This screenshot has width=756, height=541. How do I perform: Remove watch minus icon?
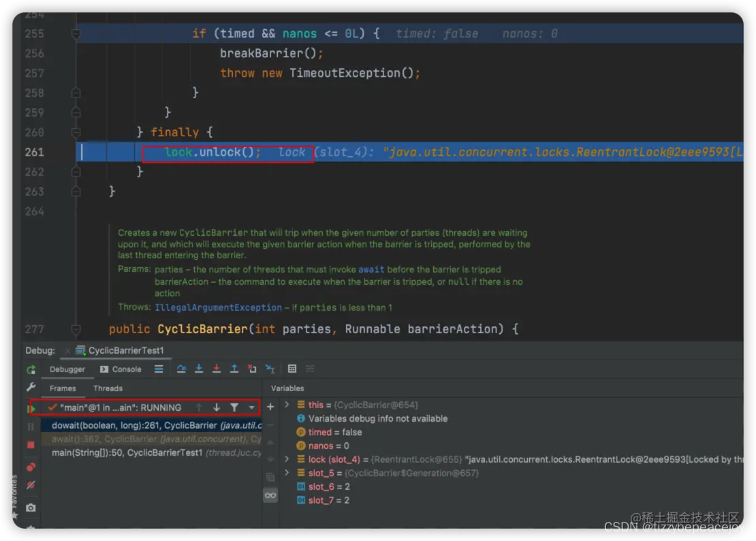tap(270, 425)
